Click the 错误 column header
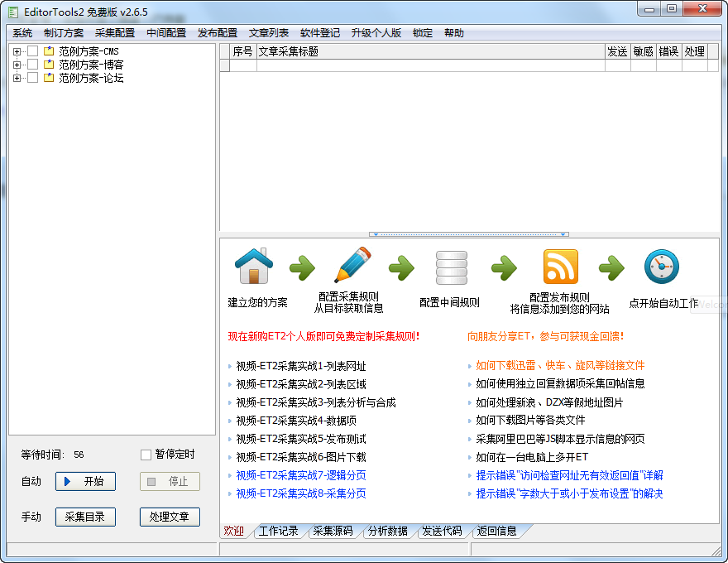 [x=669, y=51]
